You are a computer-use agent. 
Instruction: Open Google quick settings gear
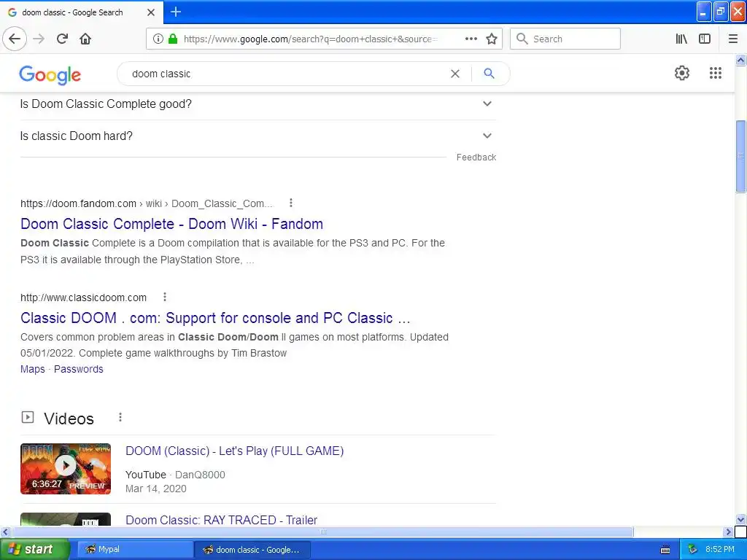pos(682,73)
